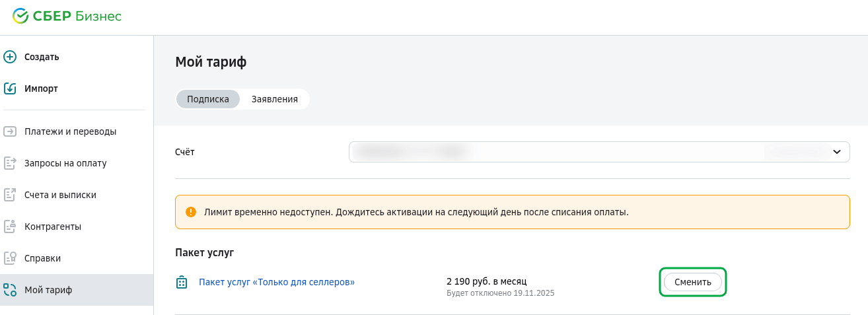Screen dimensions: 868x315
Task: Click the orange warning icon in the alert
Action: (191, 212)
